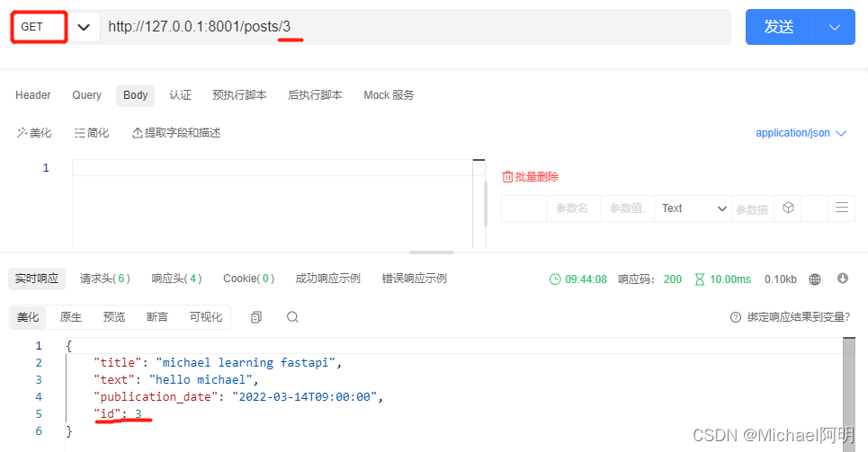This screenshot has width=868, height=452.
Task: Click the request body editor scrollbar
Action: tap(486, 204)
